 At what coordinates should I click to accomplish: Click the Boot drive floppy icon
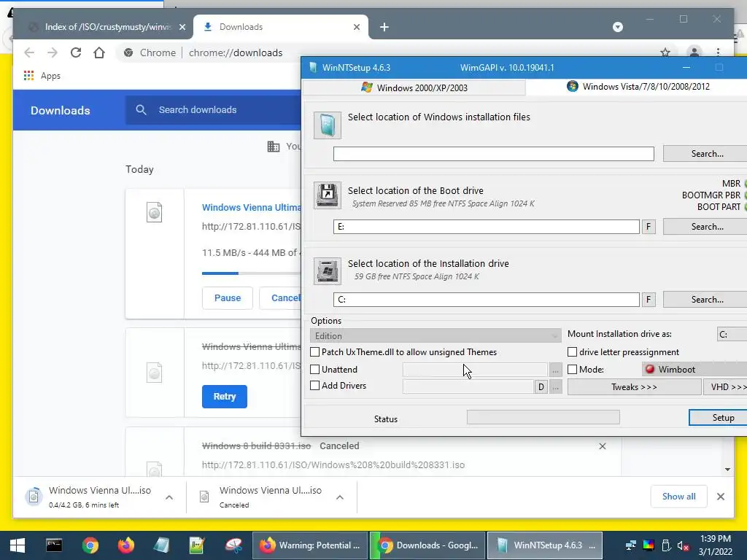tap(328, 195)
